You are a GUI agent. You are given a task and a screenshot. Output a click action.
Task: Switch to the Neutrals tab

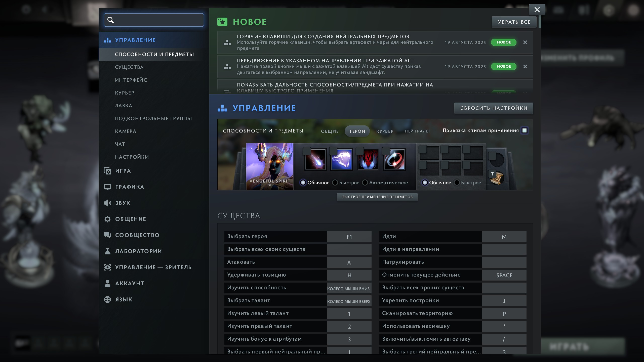(417, 131)
